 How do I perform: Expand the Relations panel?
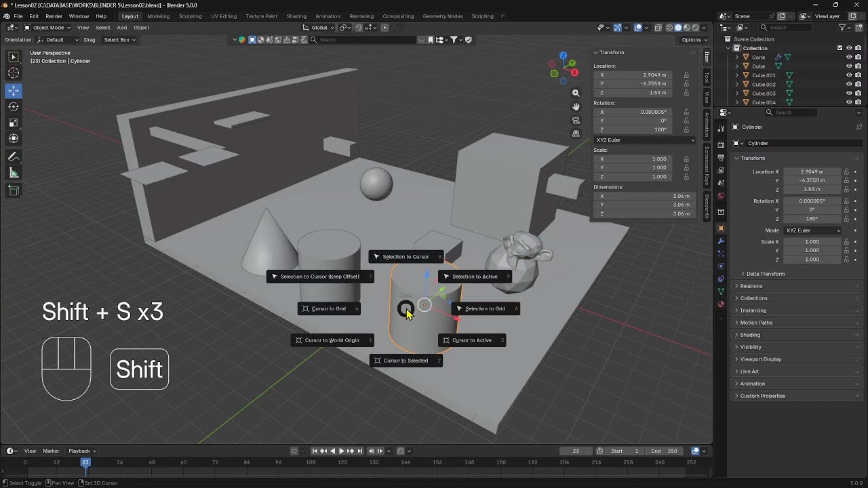[x=751, y=286]
